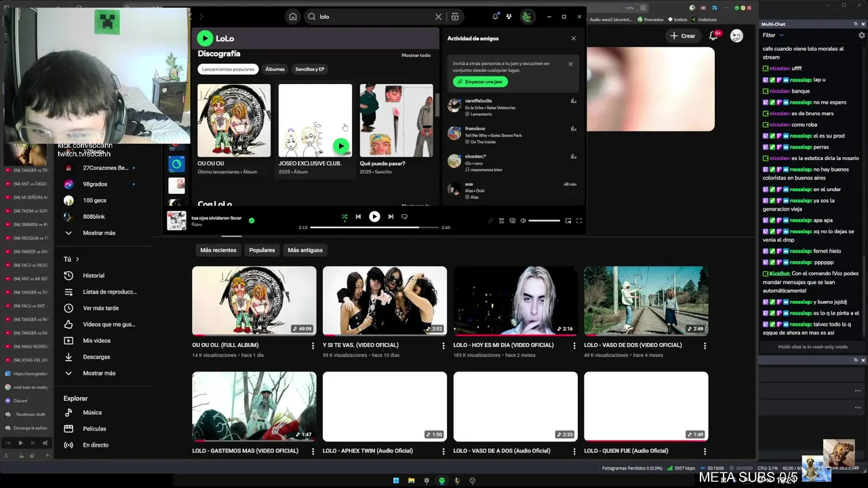Mute Spotify with the speaker icon
Image resolution: width=868 pixels, height=488 pixels.
click(x=523, y=220)
